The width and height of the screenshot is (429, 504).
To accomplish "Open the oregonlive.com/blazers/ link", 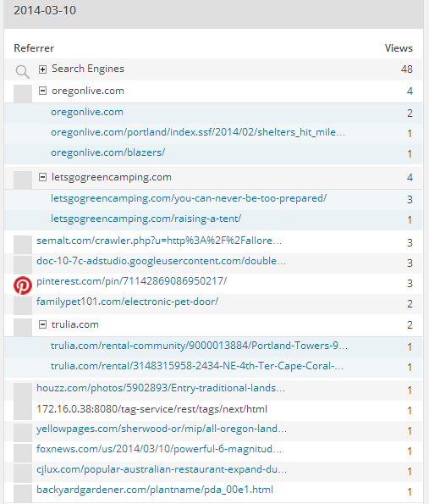I will click(108, 152).
